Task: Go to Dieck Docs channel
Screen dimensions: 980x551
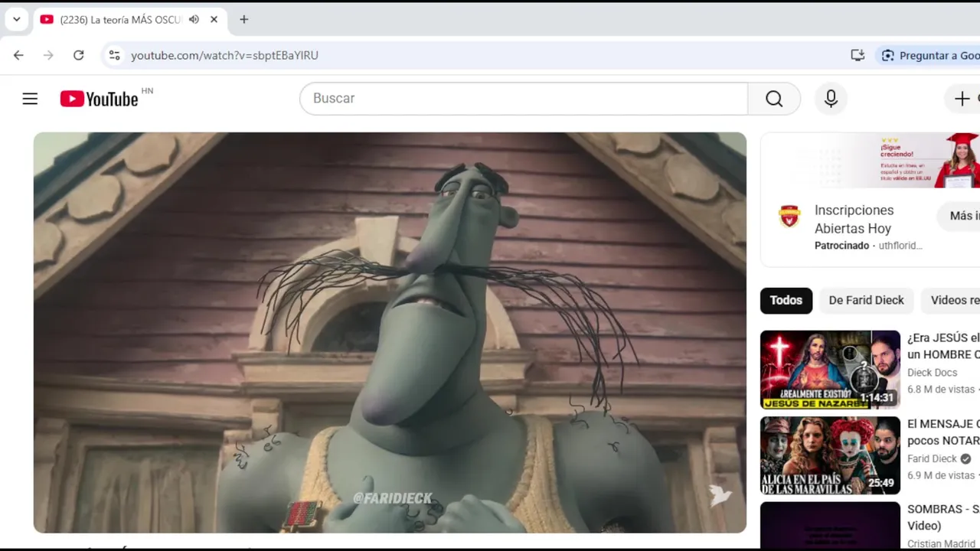Action: (x=932, y=373)
